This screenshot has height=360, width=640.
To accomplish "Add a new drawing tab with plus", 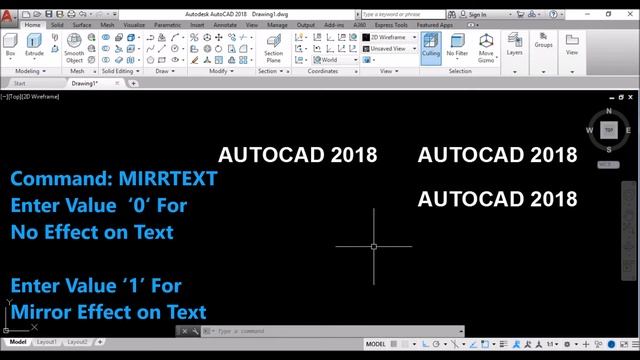I will click(x=133, y=83).
